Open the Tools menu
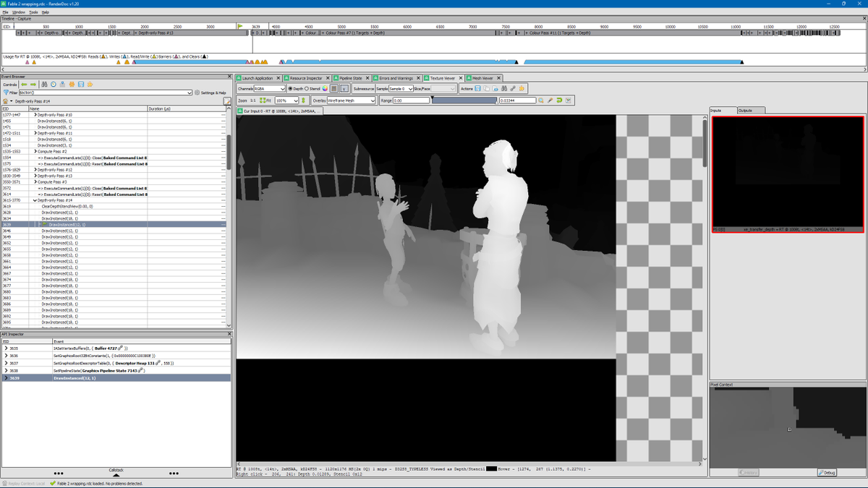Viewport: 868px width, 488px height. point(33,12)
